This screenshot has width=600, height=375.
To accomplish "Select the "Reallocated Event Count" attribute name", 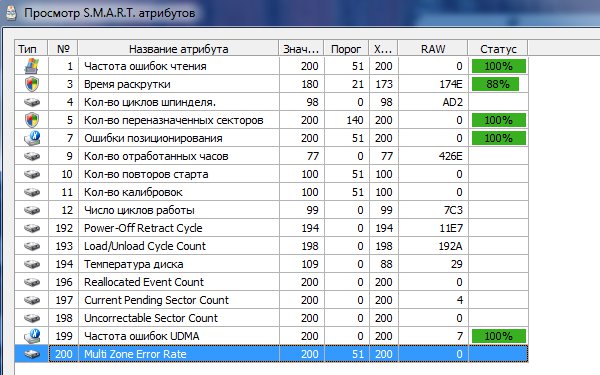I will tap(144, 282).
